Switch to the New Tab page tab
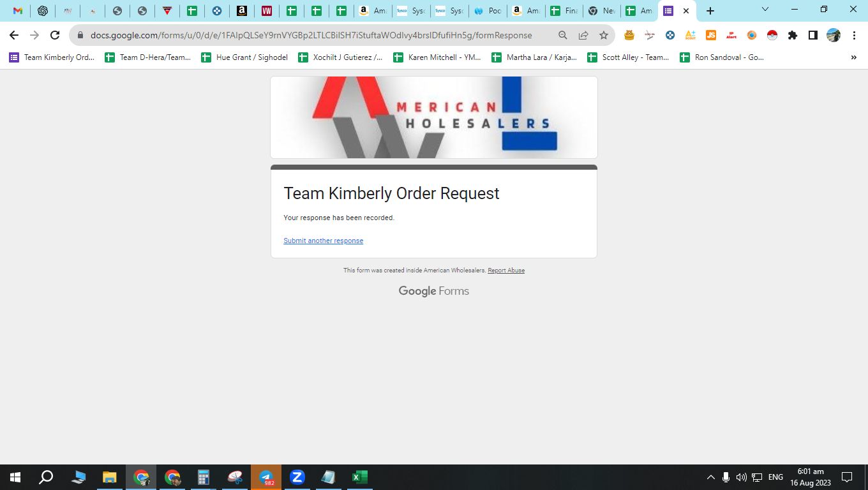Screen dimensions: 868x490 point(602,11)
